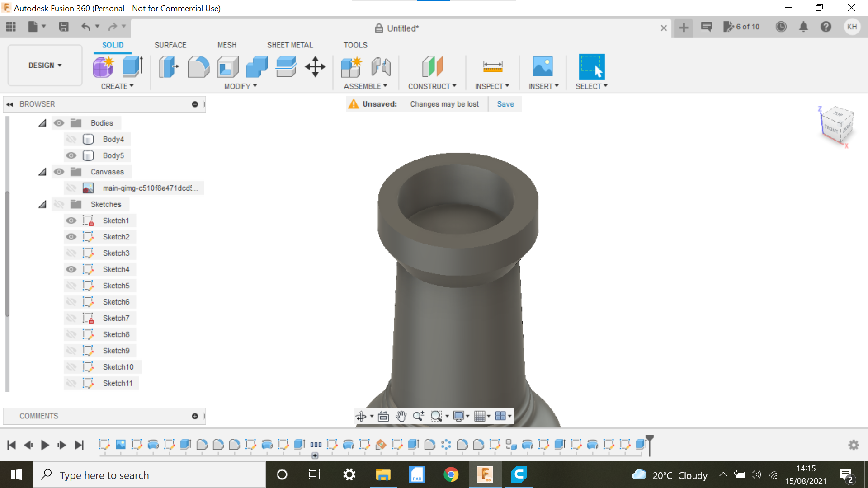Click the Save disk icon
Image resolution: width=868 pixels, height=488 pixels.
click(x=64, y=27)
